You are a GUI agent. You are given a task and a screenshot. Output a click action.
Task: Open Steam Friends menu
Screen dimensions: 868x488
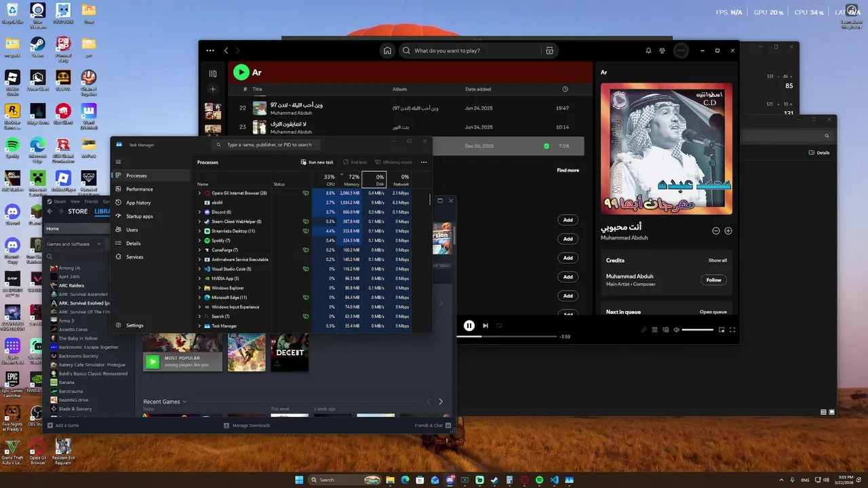[x=91, y=201]
